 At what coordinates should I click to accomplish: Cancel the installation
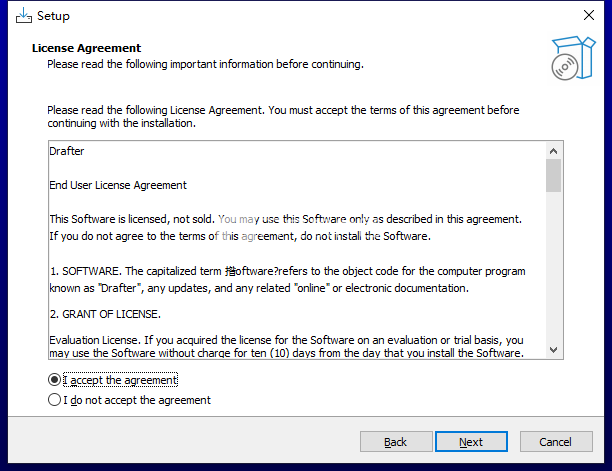pos(556,442)
